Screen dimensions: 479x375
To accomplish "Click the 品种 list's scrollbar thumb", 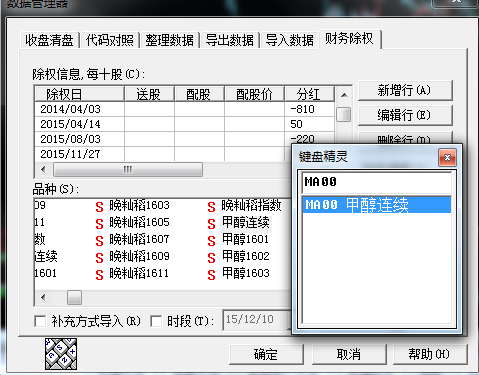I will (x=74, y=297).
